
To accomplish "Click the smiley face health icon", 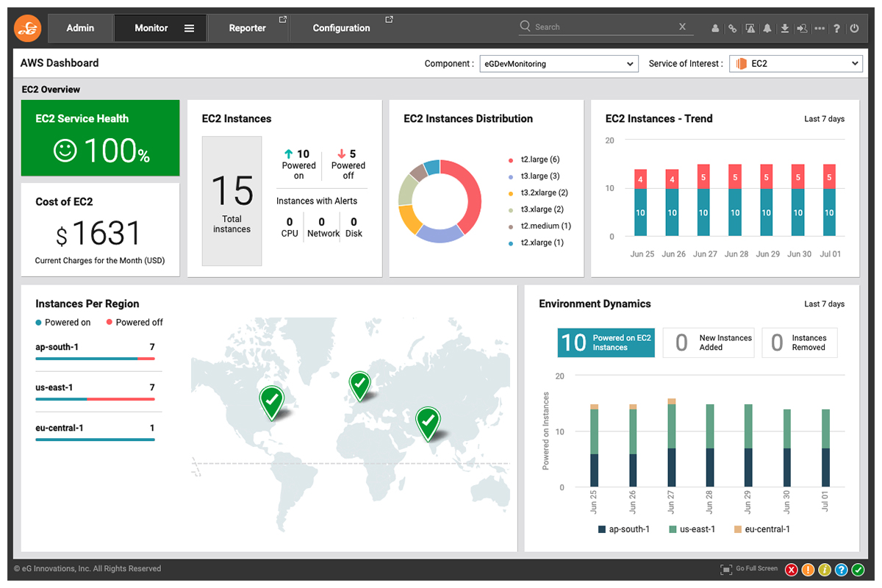I will pos(65,151).
